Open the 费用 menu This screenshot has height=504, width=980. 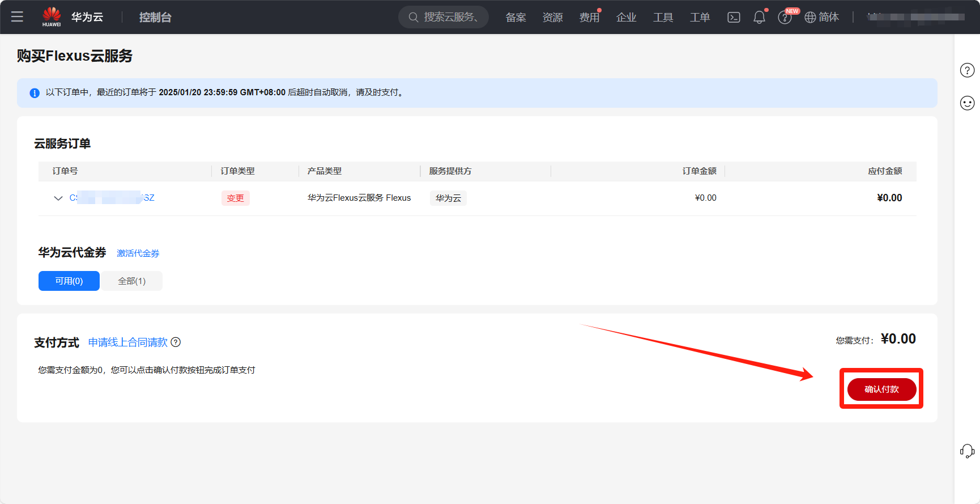tap(589, 18)
